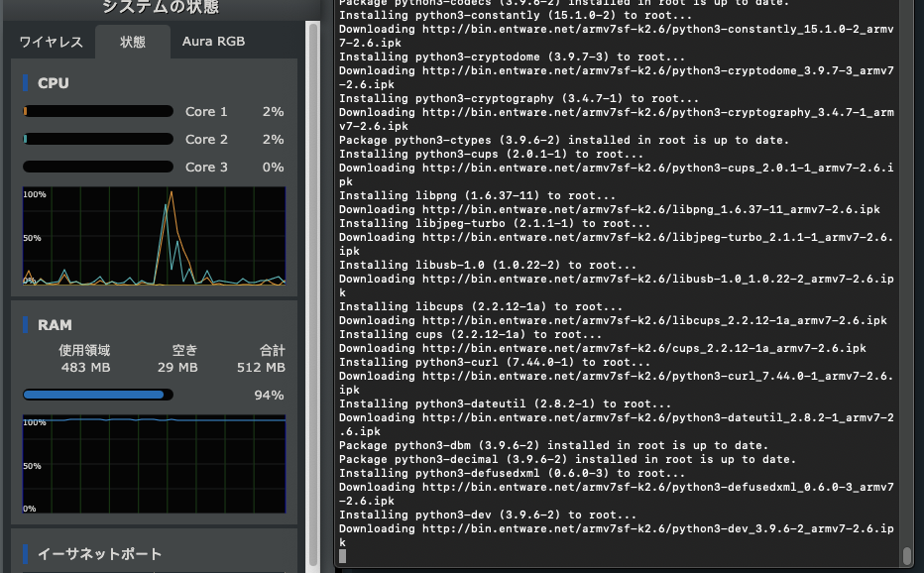
Task: Click the 29 MB free memory value
Action: [x=177, y=367]
